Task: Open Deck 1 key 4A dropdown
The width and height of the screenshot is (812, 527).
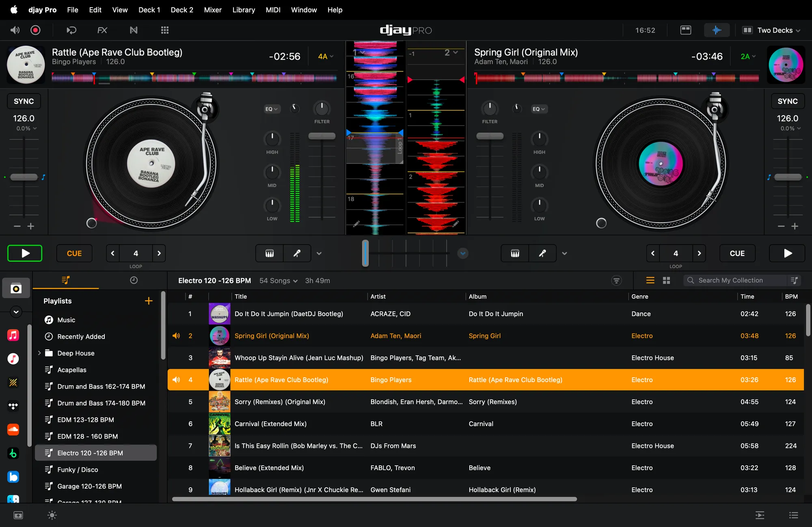Action: click(326, 56)
